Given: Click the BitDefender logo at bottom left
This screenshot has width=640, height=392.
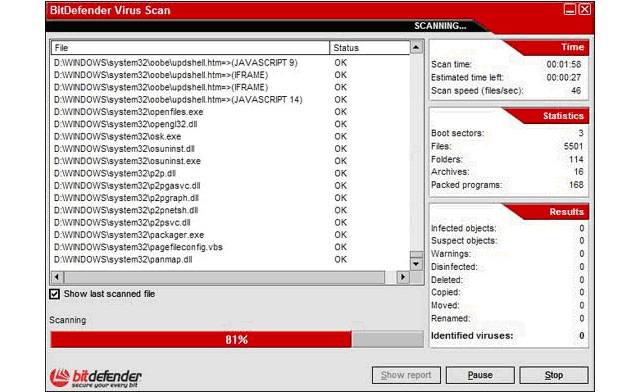Looking at the screenshot, I should 96,378.
